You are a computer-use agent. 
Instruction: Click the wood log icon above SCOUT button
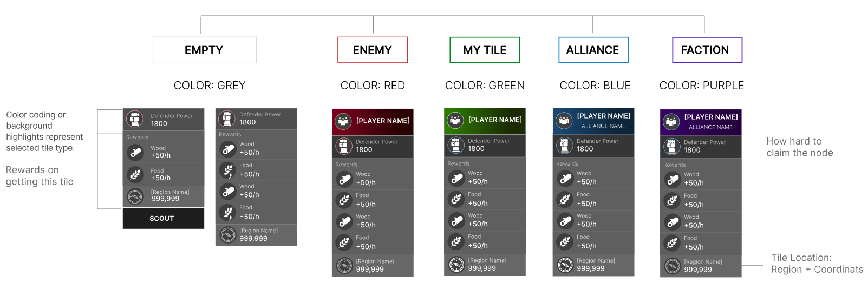tap(135, 152)
